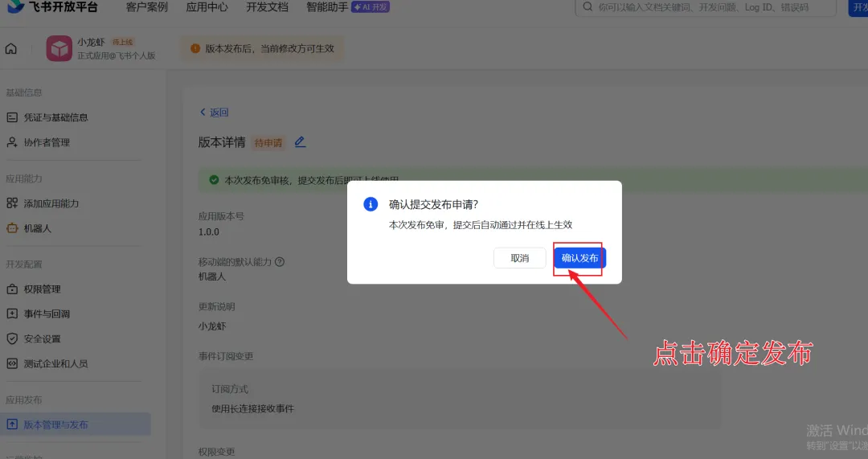Click the 权限管理 icon
868x459 pixels.
point(12,289)
